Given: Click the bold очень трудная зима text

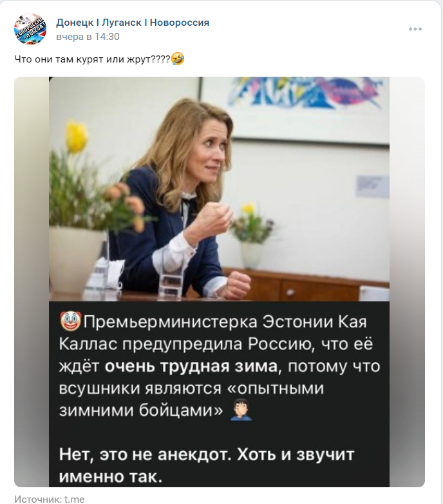Looking at the screenshot, I should pos(191,366).
